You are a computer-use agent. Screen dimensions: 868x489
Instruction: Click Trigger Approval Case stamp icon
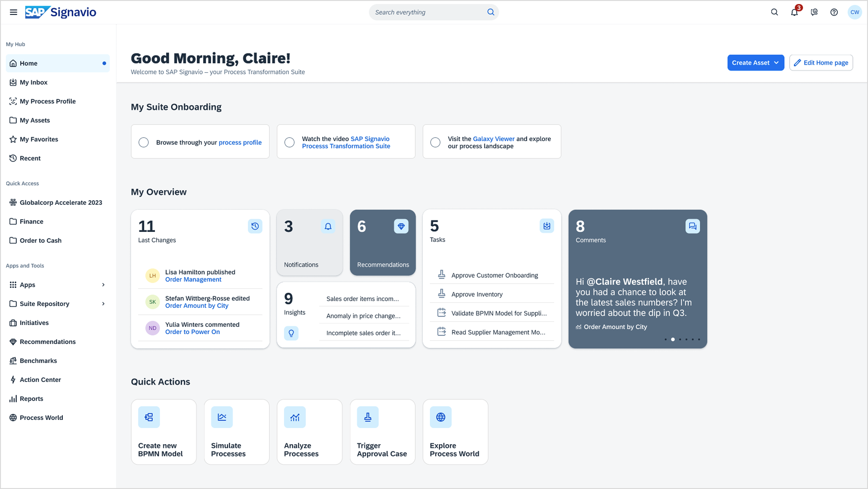[x=368, y=417]
